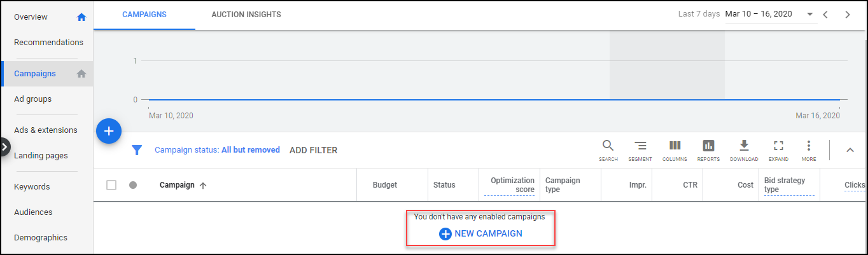Expand the collapsed side panel arrow
This screenshot has height=255, width=868.
pos(4,147)
